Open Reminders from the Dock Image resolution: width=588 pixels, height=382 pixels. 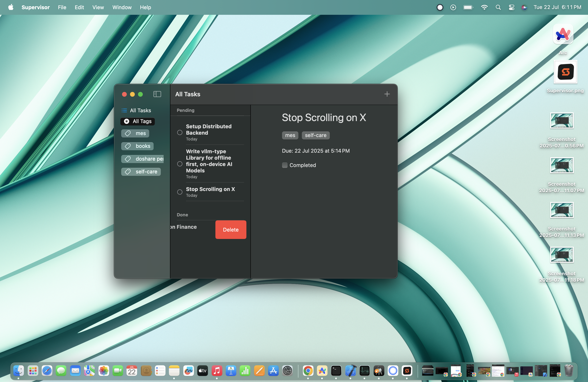point(160,371)
